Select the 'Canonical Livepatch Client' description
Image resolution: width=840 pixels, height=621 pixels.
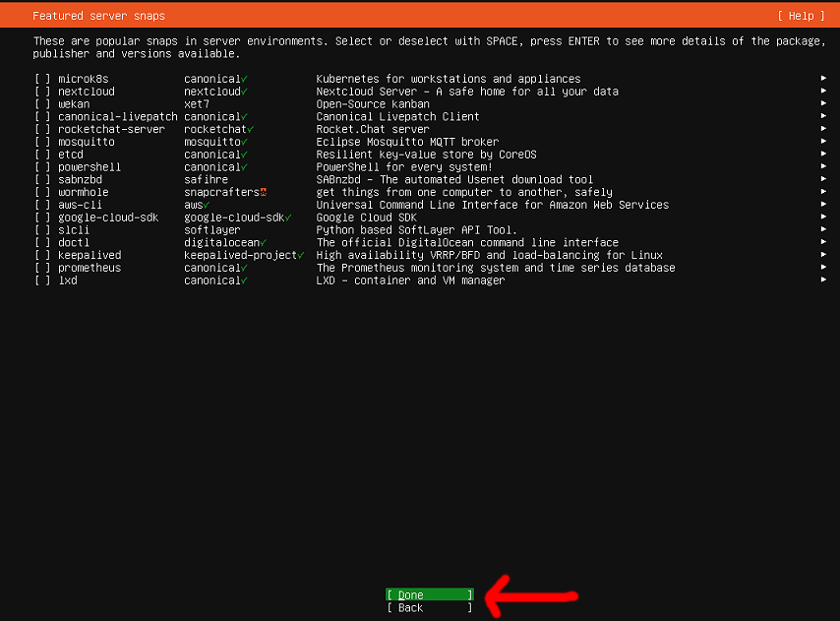(x=397, y=117)
